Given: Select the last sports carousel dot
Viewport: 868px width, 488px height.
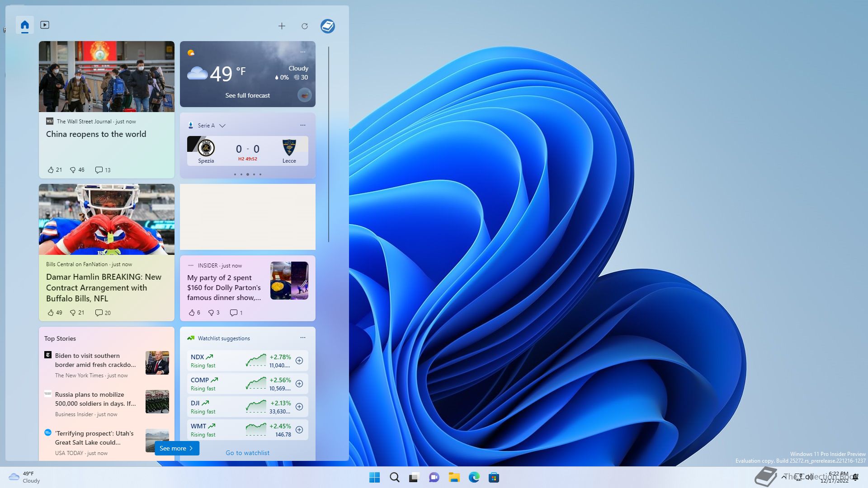Looking at the screenshot, I should click(x=260, y=174).
